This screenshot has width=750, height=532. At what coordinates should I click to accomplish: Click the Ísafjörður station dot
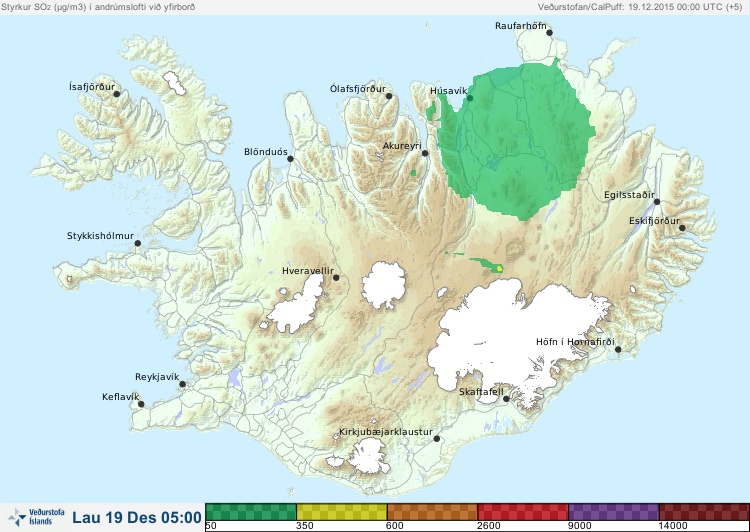[117, 94]
